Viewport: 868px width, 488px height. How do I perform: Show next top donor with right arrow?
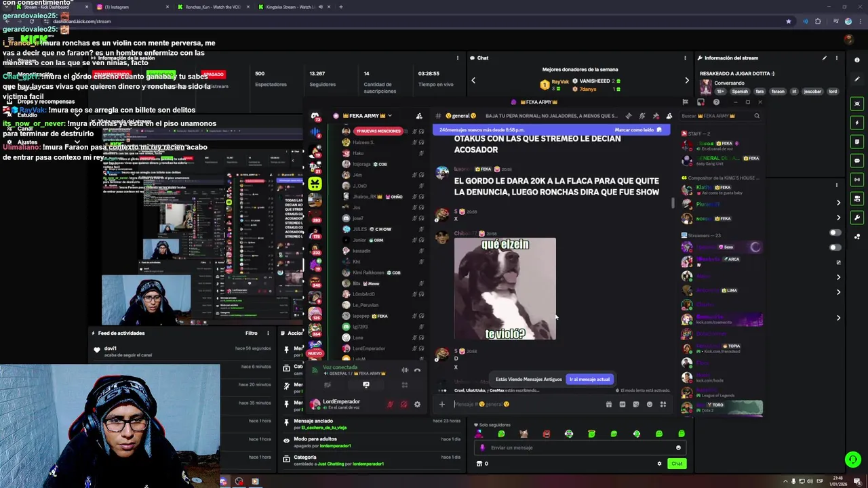tap(686, 81)
